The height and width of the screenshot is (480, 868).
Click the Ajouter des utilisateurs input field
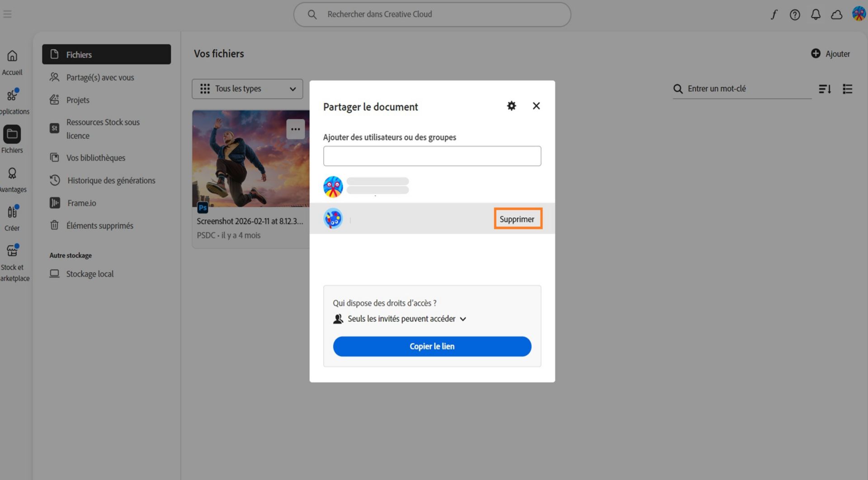coord(432,156)
